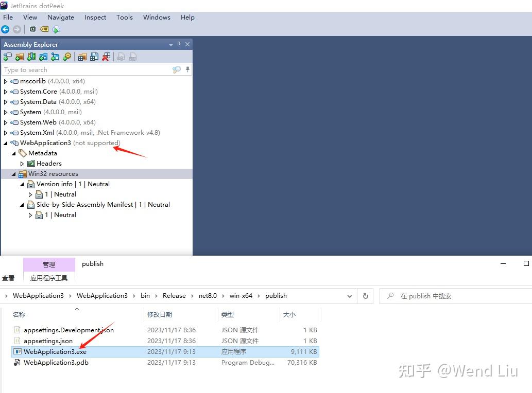
Task: Collapse the Win32 resources node
Action: (x=14, y=173)
